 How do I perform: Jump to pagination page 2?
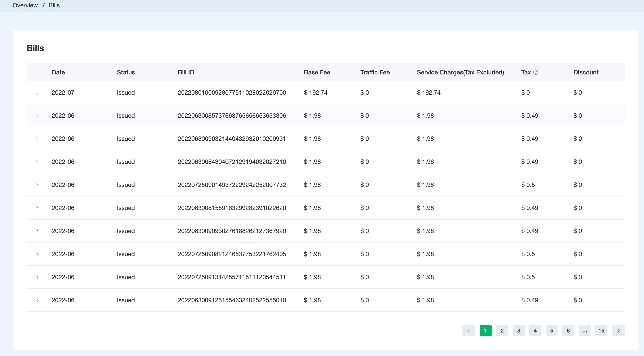click(502, 331)
